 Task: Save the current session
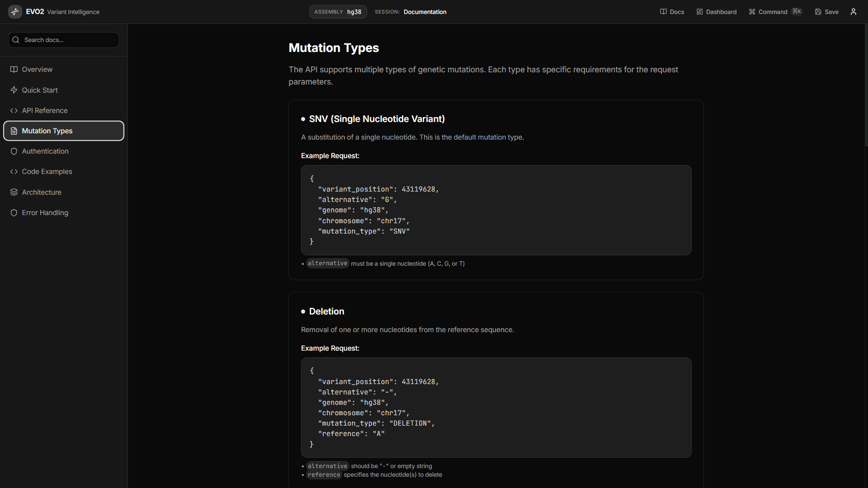827,12
